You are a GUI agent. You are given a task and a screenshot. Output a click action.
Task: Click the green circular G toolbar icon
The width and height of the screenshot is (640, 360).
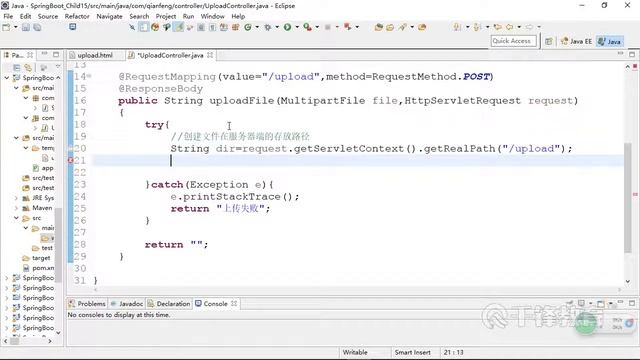pyautogui.click(x=248, y=27)
